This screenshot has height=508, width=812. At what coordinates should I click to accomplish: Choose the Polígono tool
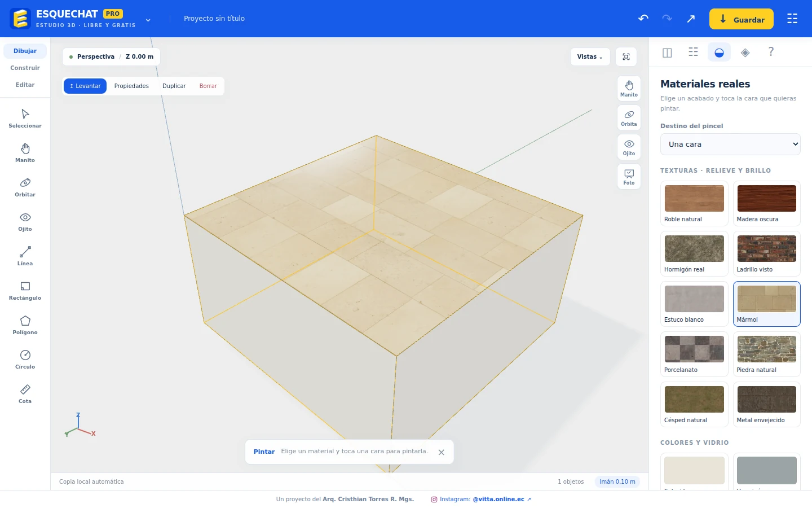(x=25, y=325)
